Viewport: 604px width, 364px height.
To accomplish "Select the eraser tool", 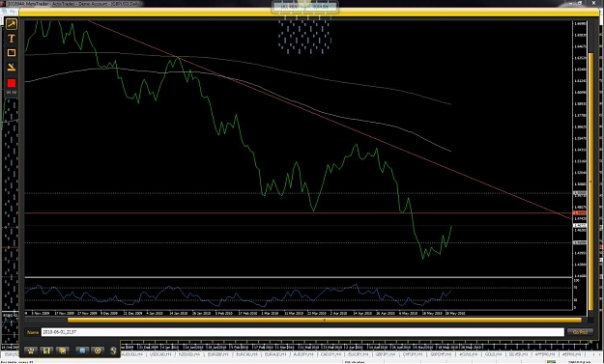I will [12, 68].
